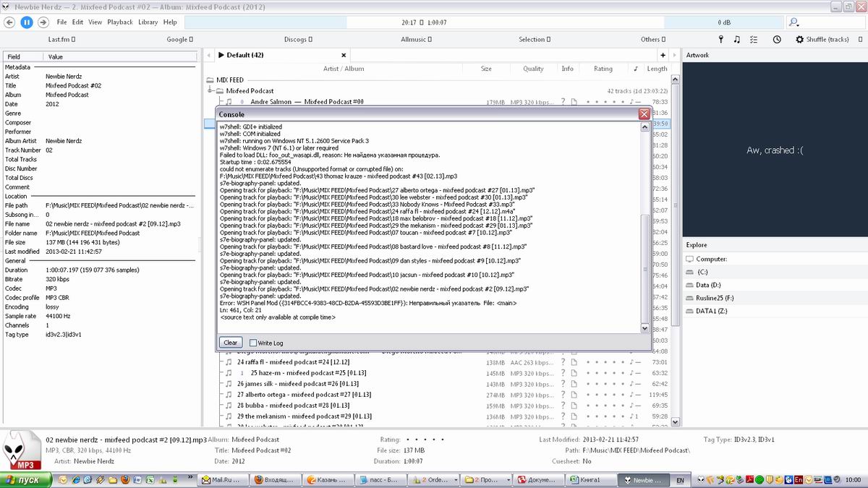Viewport: 868px width, 488px height.
Task: Click the clock icon in toolbar
Action: click(x=777, y=40)
